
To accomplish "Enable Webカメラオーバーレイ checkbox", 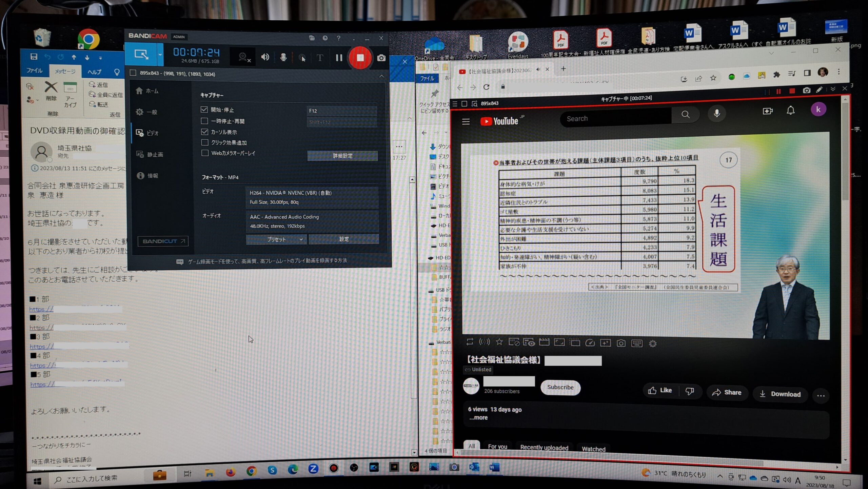I will [x=205, y=153].
